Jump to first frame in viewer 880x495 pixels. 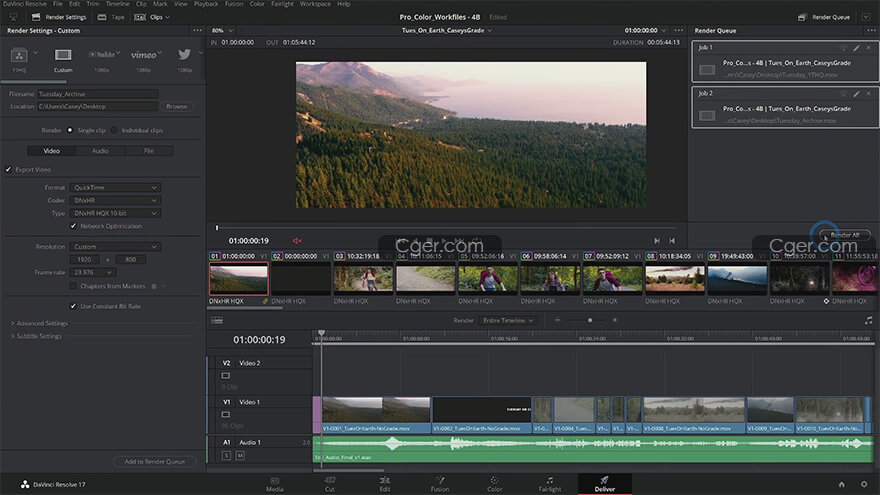[672, 241]
